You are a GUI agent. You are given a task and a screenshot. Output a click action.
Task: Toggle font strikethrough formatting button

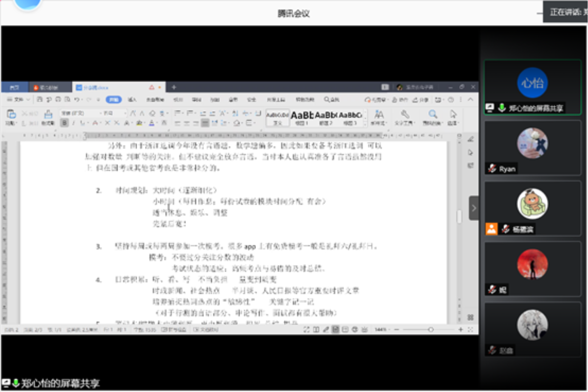pyautogui.click(x=95, y=123)
